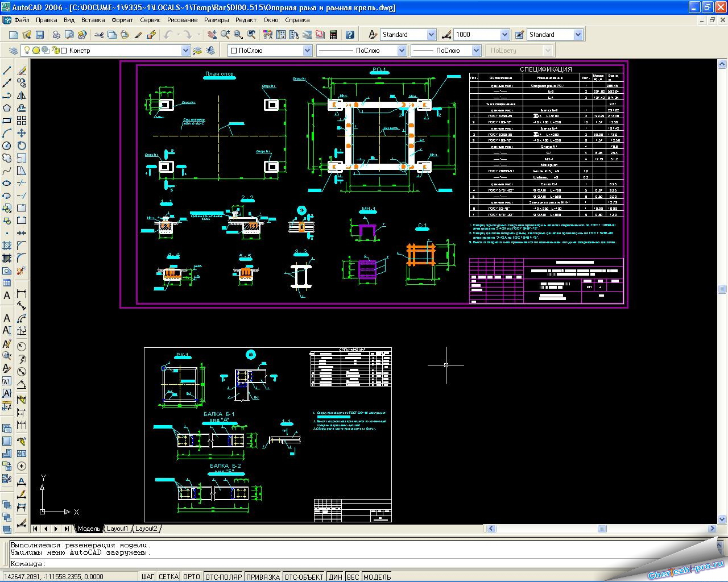Click the first-tab navigation arrow
Image resolution: width=728 pixels, height=582 pixels.
pos(35,529)
